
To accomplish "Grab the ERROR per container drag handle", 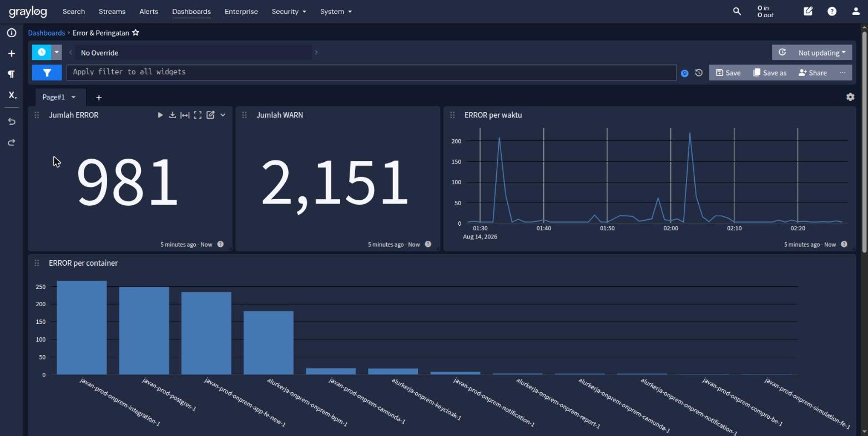I will (x=37, y=263).
